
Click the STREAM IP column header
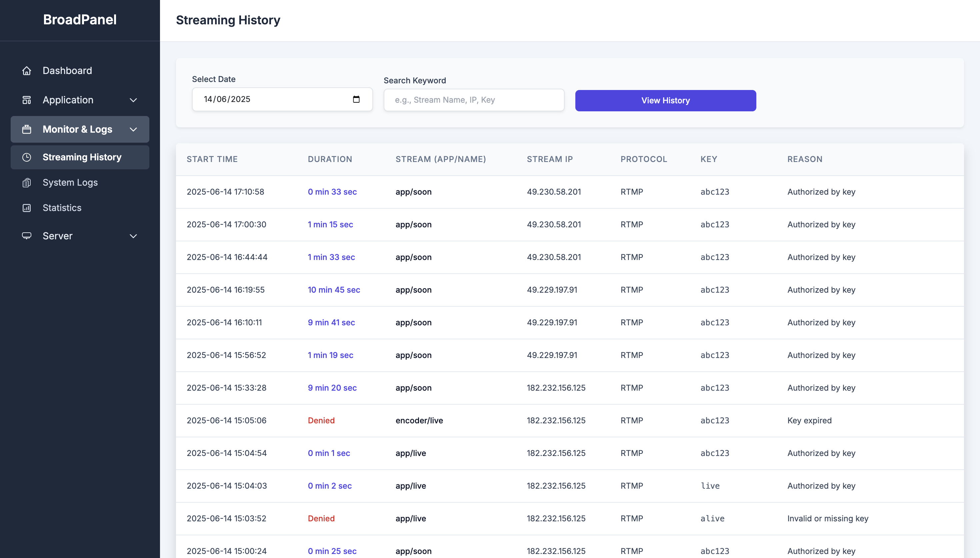(550, 159)
